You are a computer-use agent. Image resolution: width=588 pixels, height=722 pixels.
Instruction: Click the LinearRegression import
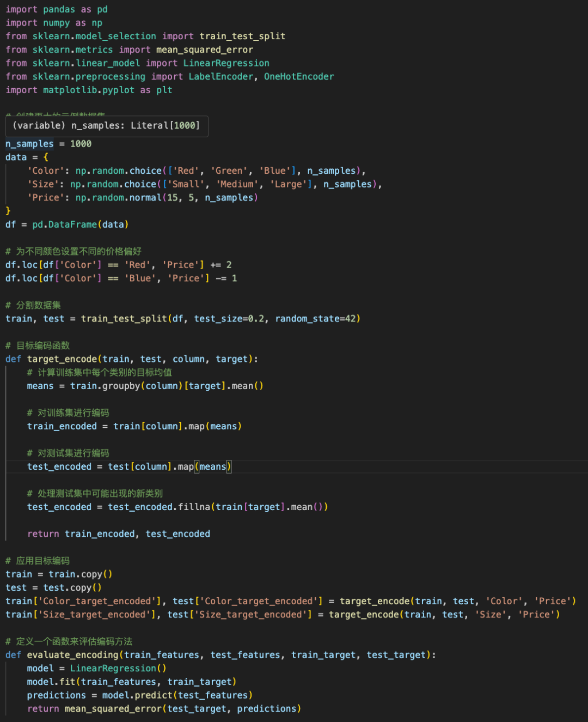tap(226, 63)
